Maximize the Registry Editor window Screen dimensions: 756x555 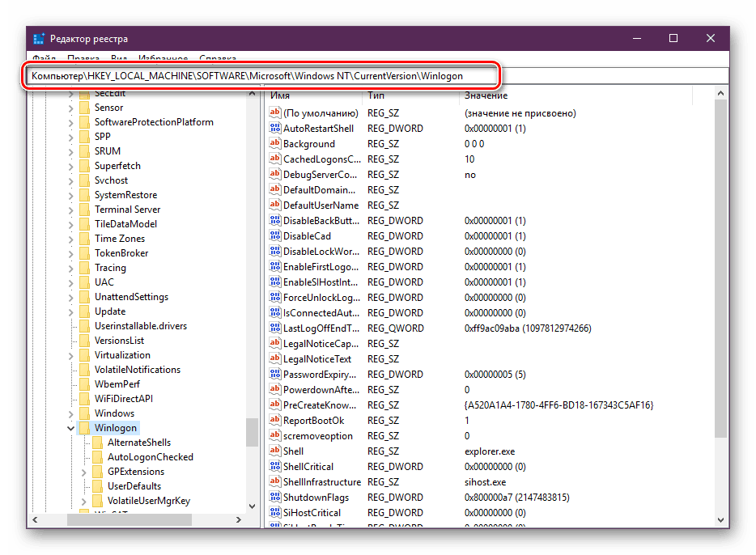pyautogui.click(x=673, y=38)
